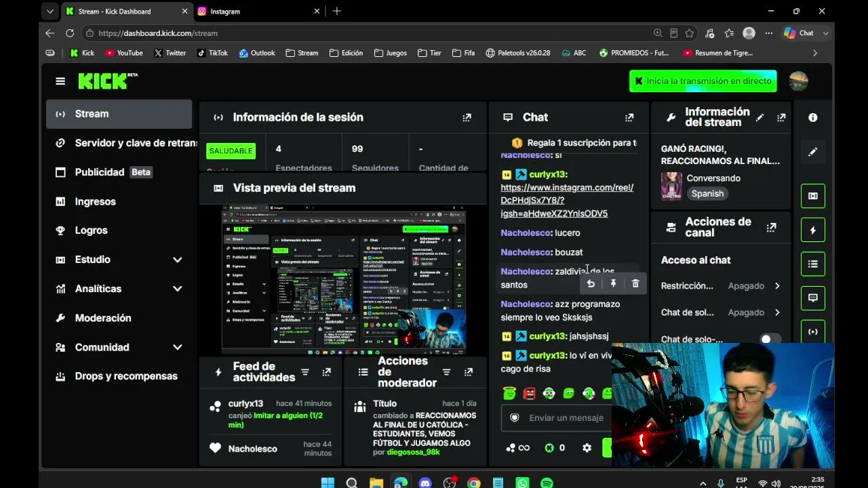Toggle the Chat de solo switch
868x488 pixels.
(x=770, y=339)
